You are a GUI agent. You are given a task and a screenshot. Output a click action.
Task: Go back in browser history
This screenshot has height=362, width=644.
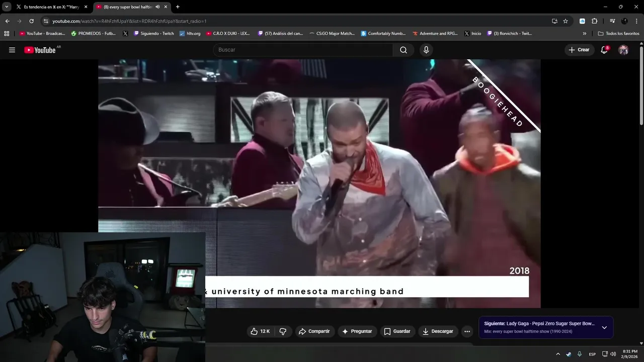pos(7,21)
